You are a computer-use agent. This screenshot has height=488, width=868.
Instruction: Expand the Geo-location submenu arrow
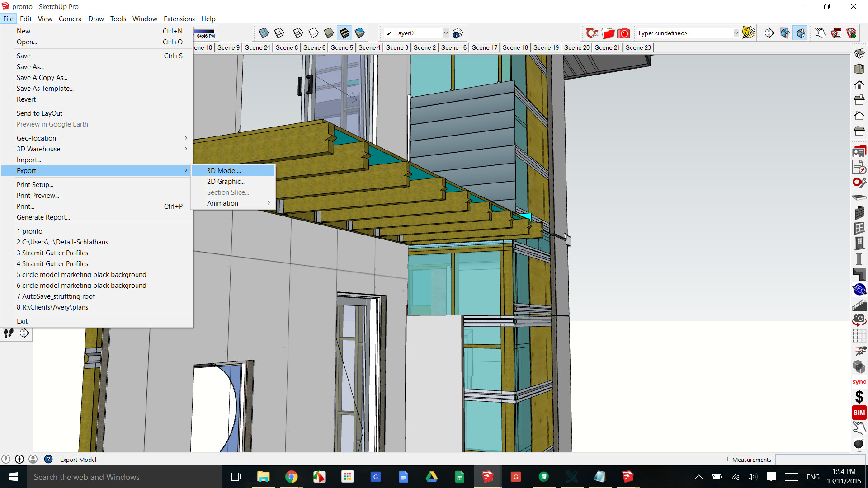[x=186, y=138]
